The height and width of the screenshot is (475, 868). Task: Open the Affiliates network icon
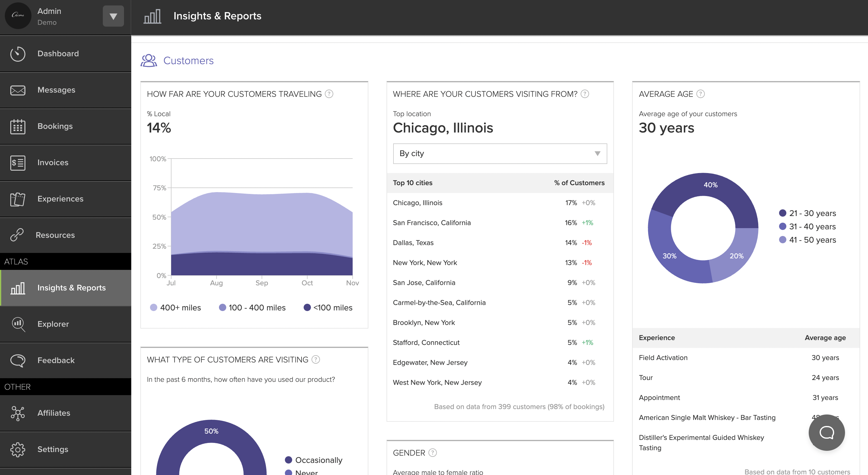18,413
